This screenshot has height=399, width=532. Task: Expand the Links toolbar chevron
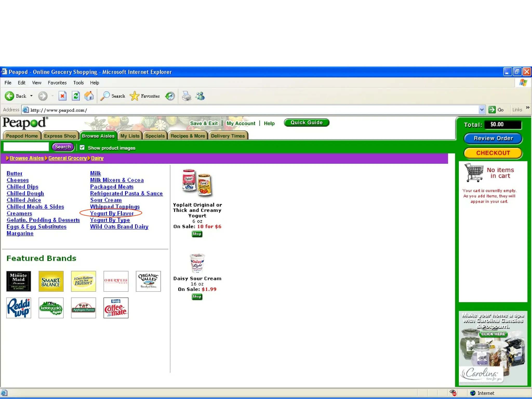coord(528,108)
